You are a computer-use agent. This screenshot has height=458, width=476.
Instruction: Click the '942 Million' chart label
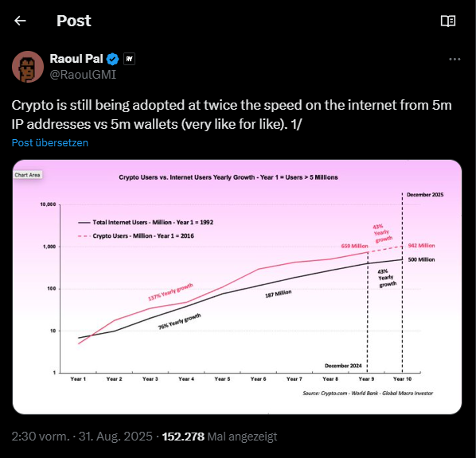pos(421,246)
